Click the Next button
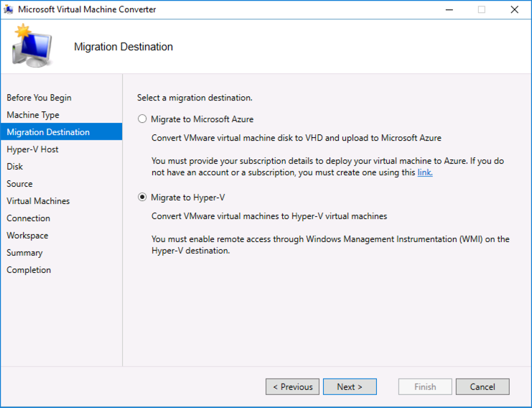 pos(350,387)
